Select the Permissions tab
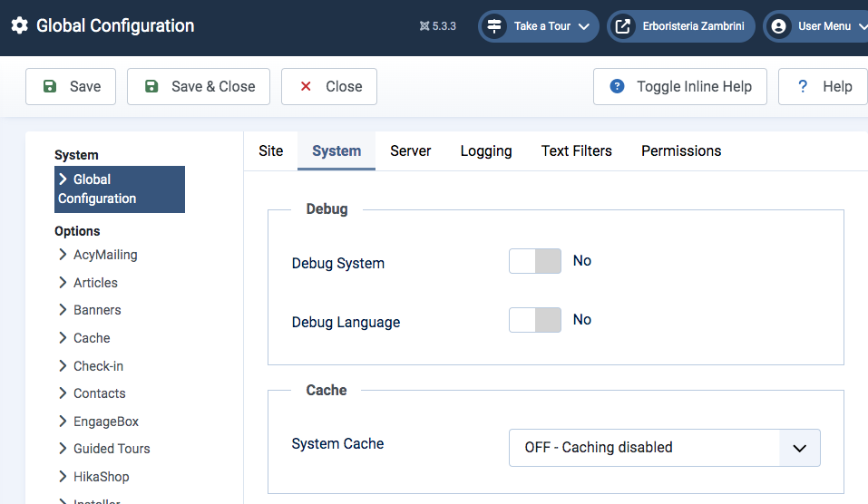Screen dimensions: 868x504 [681, 151]
